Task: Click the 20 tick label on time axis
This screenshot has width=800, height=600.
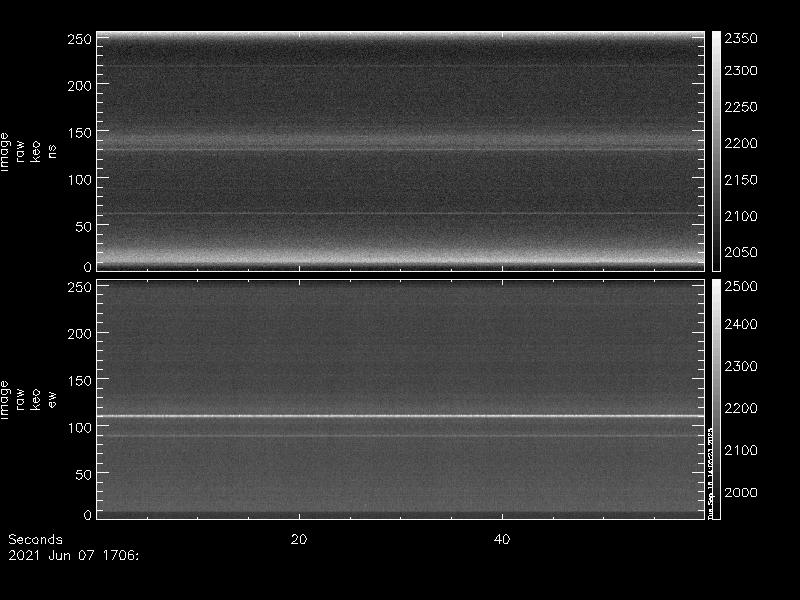Action: 298,539
